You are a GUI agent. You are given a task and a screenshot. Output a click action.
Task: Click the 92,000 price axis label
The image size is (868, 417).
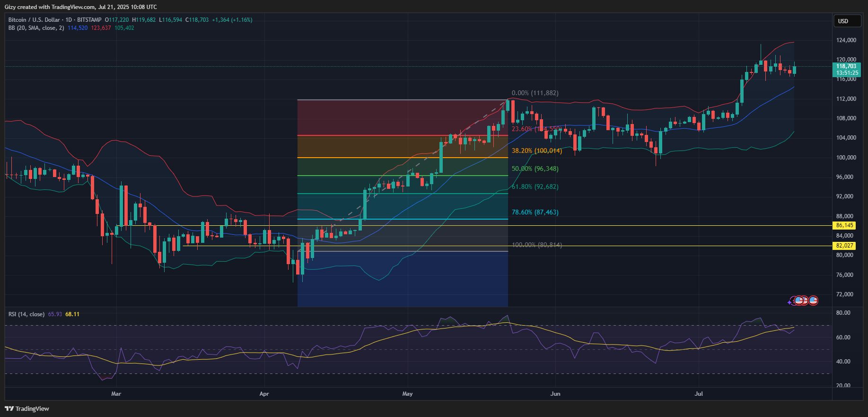coord(845,196)
